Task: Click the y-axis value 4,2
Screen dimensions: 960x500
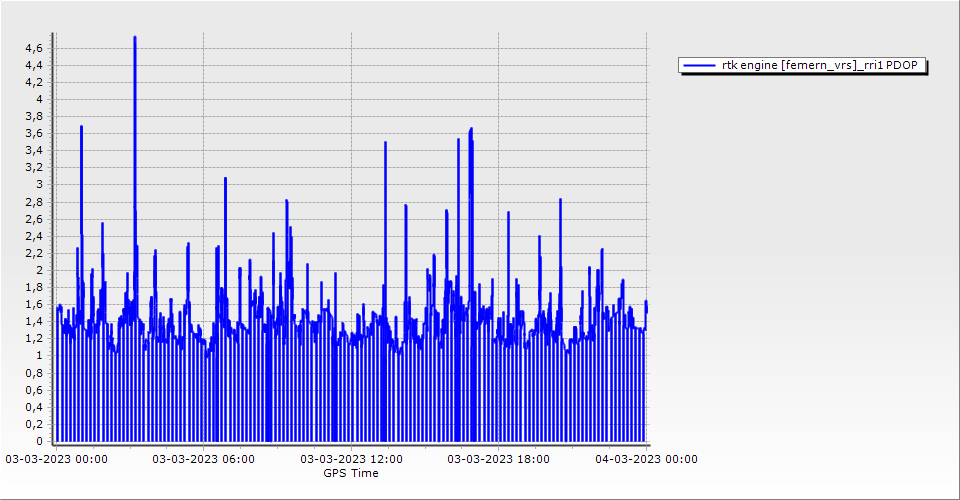Action: tap(33, 82)
